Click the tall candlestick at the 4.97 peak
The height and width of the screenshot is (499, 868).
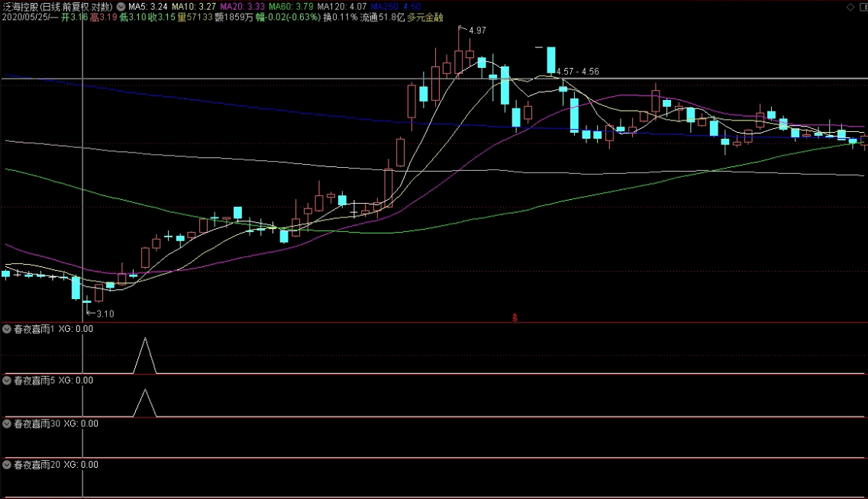pyautogui.click(x=459, y=61)
